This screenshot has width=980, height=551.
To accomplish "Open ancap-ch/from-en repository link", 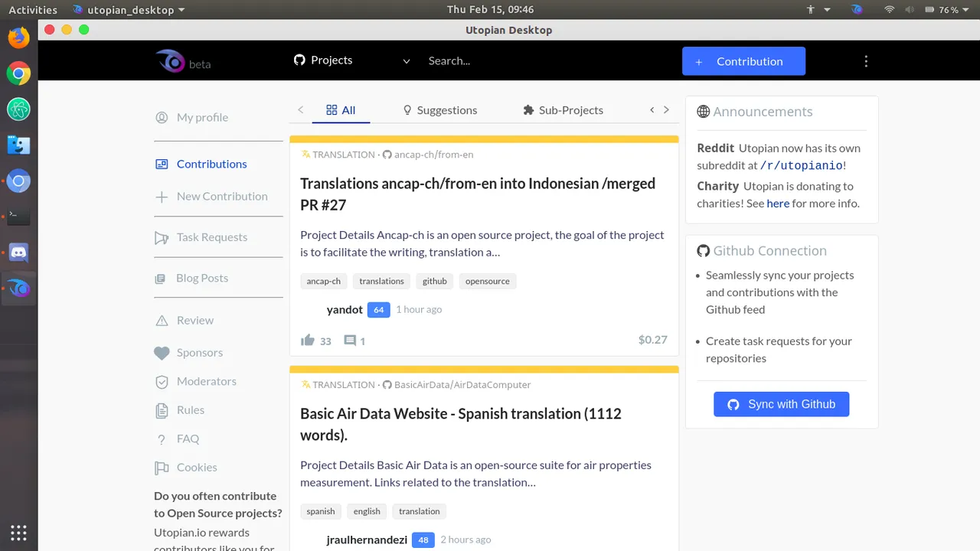I will (433, 155).
